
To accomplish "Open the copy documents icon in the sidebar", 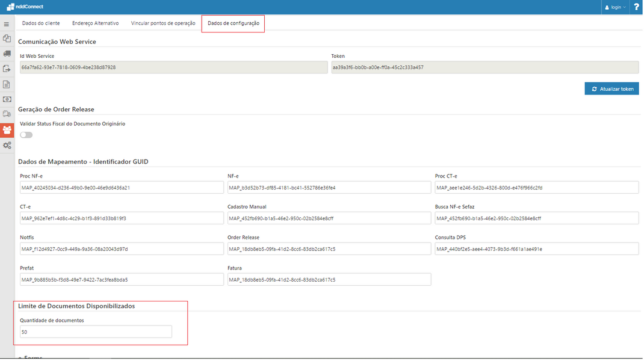I will pos(7,39).
